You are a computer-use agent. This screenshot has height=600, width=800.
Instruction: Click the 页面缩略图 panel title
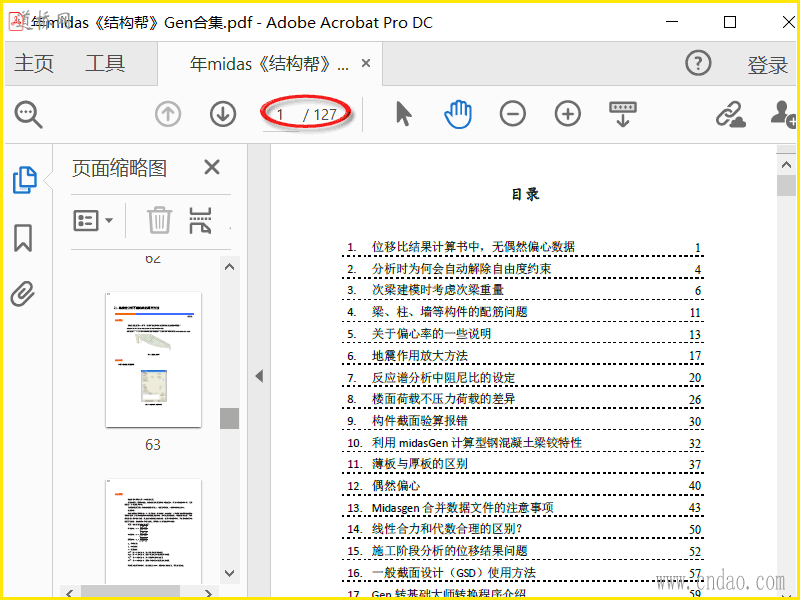pos(119,168)
